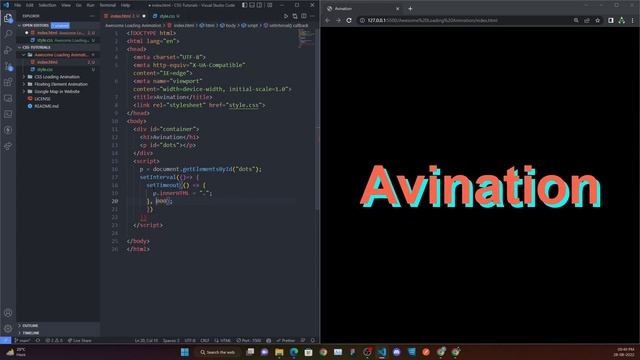Open README.md file in explorer
640x360 pixels.
pyautogui.click(x=47, y=106)
